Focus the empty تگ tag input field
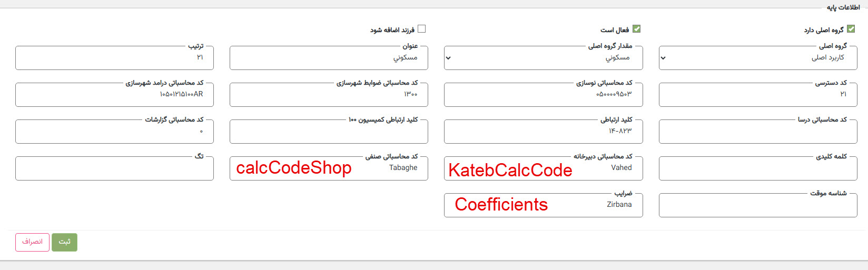This screenshot has width=868, height=270. click(114, 168)
